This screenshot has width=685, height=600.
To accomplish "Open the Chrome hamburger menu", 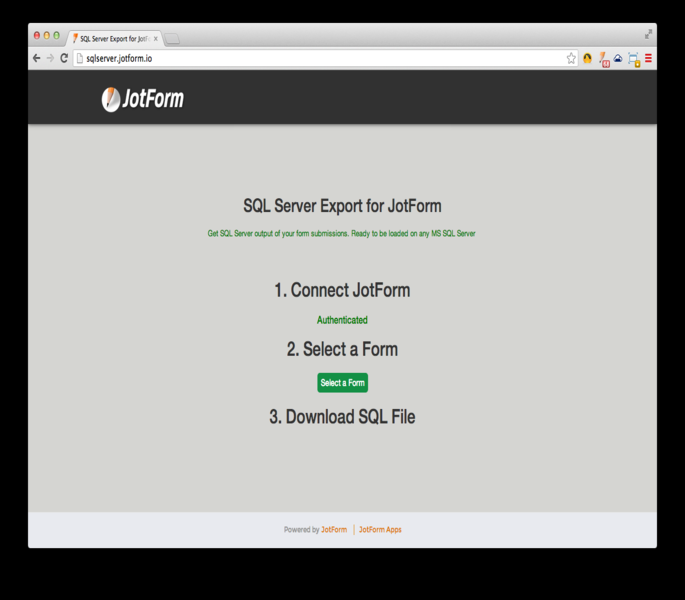I will tap(648, 58).
